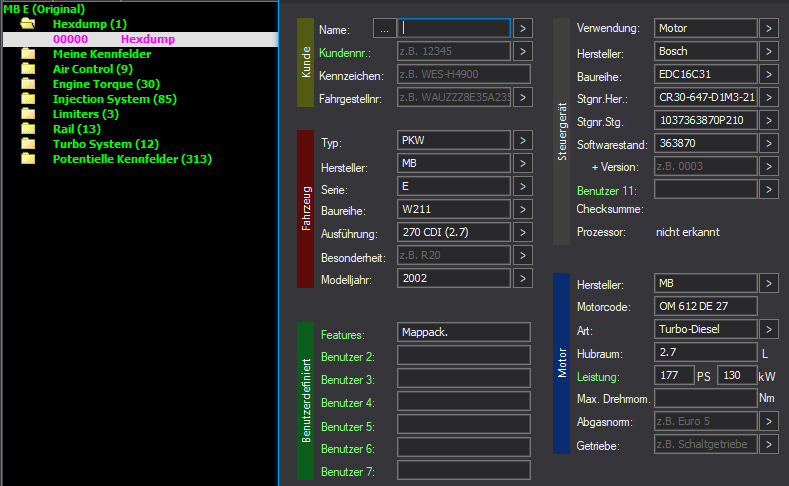Screen dimensions: 789x486
Task: Click the Limiters folder icon
Action: point(28,114)
